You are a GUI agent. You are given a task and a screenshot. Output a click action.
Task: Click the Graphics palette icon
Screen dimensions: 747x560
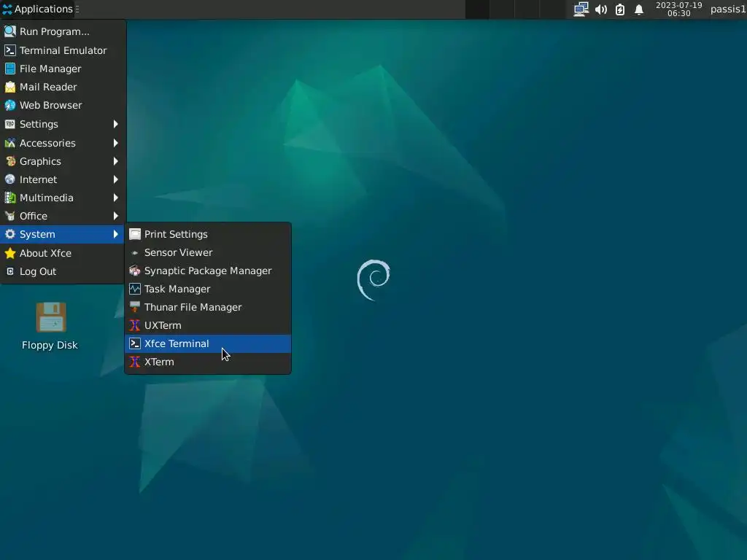coord(10,161)
